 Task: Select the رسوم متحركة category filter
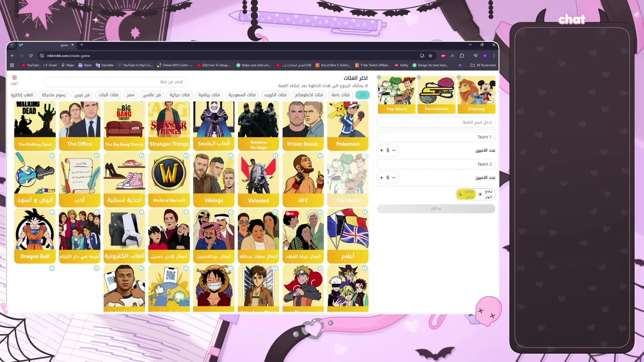click(x=54, y=95)
